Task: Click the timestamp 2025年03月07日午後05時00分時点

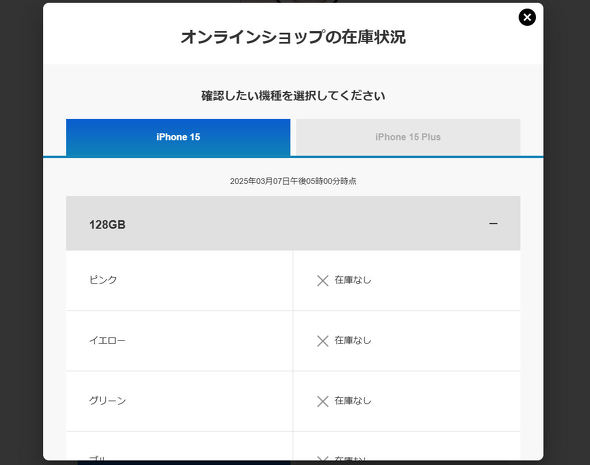Action: point(293,181)
